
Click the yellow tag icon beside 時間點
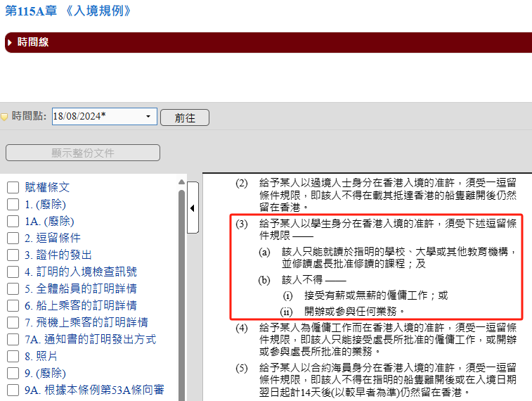(x=4, y=117)
